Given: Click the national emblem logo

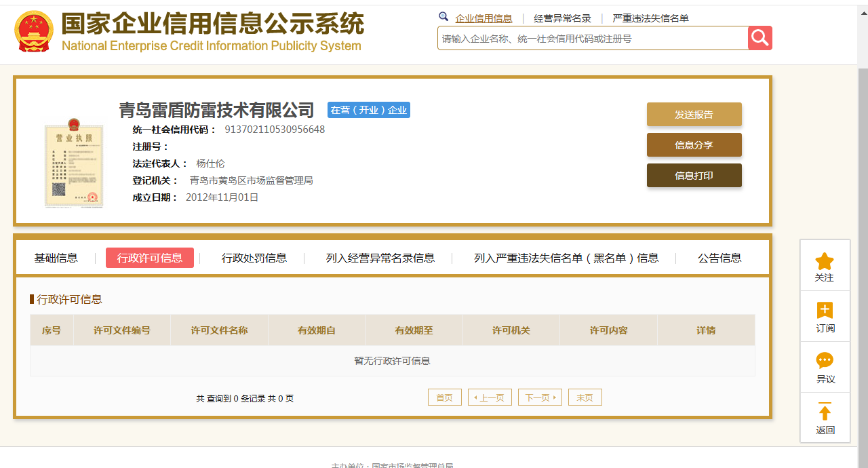Looking at the screenshot, I should click(34, 33).
